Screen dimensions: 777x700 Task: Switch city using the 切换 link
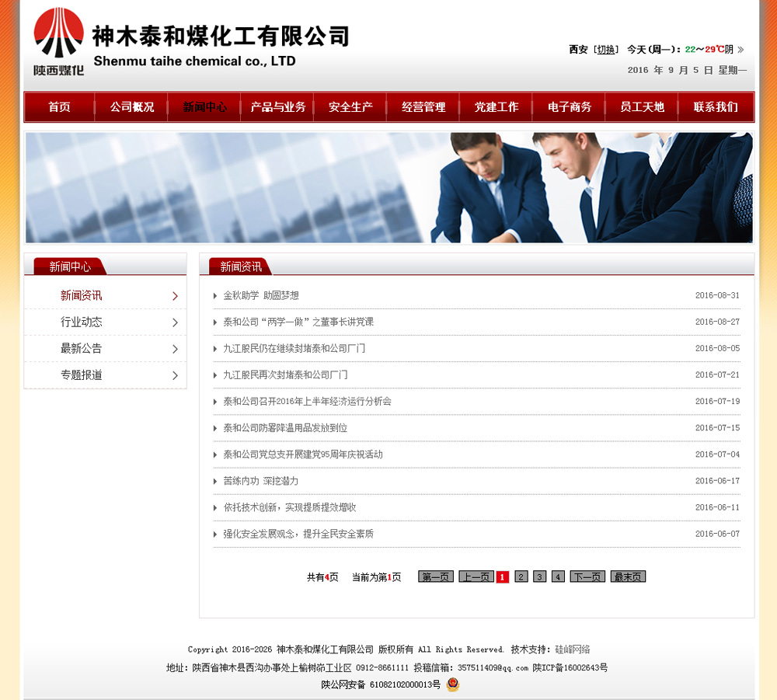[x=606, y=50]
